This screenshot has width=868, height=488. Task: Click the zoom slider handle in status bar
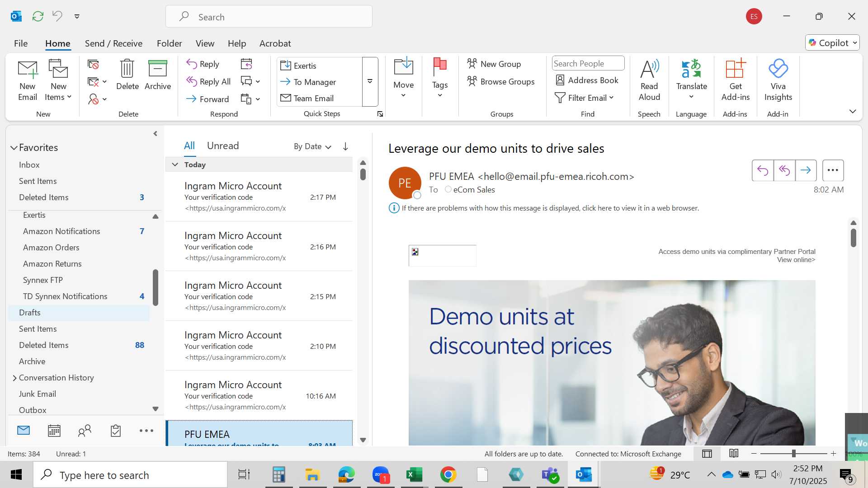point(793,454)
